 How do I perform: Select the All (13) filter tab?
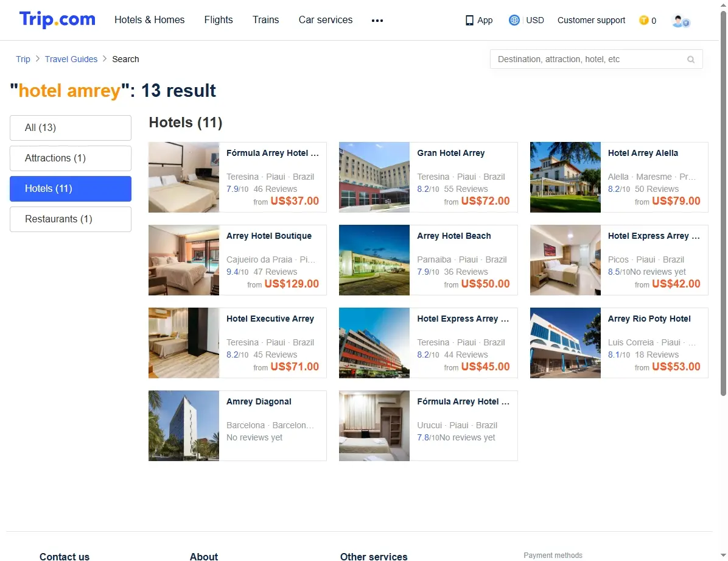pos(71,128)
